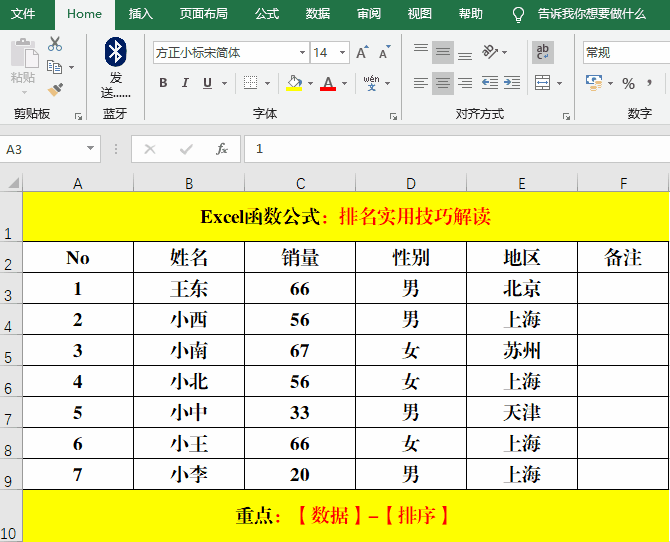Click the Select All corner triangle
This screenshot has height=542, width=670.
(x=13, y=183)
